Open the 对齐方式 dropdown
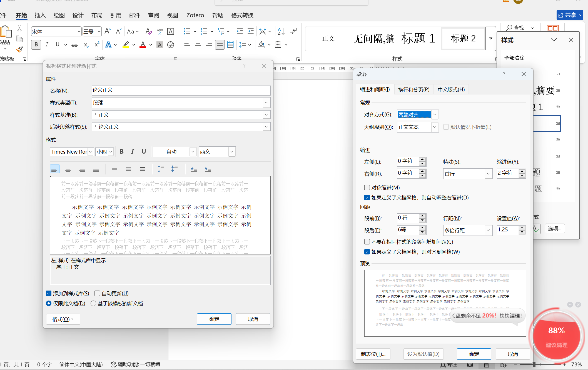Screen dimensions: 588x370 [435, 114]
